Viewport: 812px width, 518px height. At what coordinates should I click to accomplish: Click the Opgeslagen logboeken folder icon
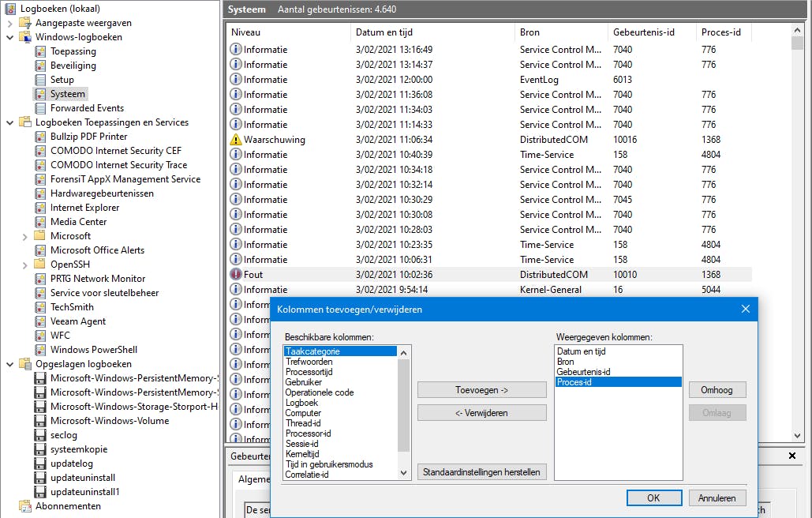(25, 364)
